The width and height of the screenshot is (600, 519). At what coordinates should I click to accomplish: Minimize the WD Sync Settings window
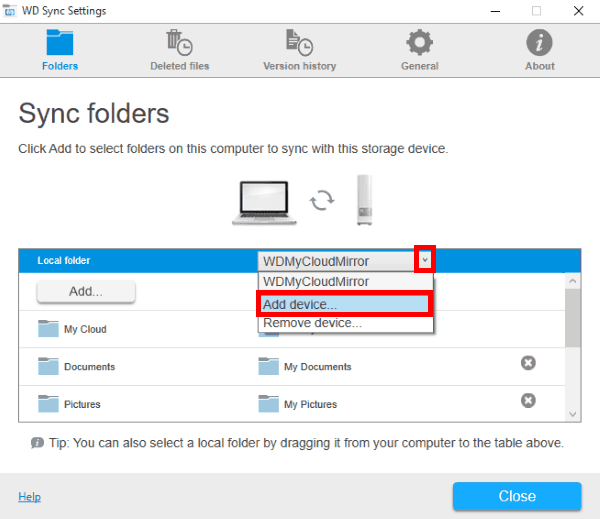pos(495,11)
